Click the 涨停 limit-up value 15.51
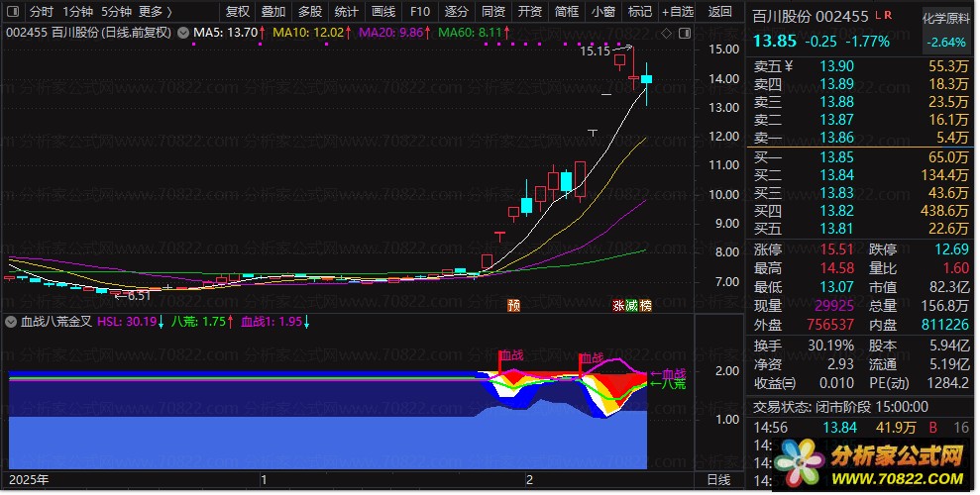This screenshot has height=495, width=980. [x=836, y=249]
